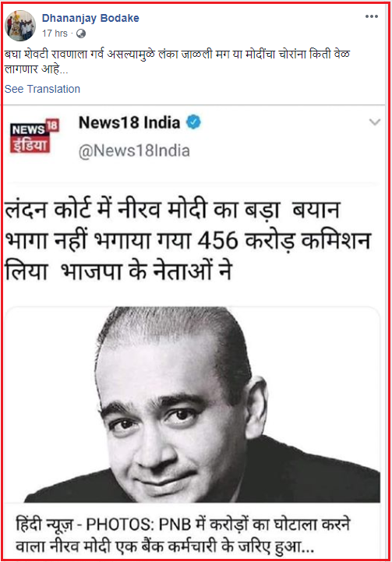The height and width of the screenshot is (562, 392).
Task: Expand the tweet options chevron
Action: click(374, 122)
